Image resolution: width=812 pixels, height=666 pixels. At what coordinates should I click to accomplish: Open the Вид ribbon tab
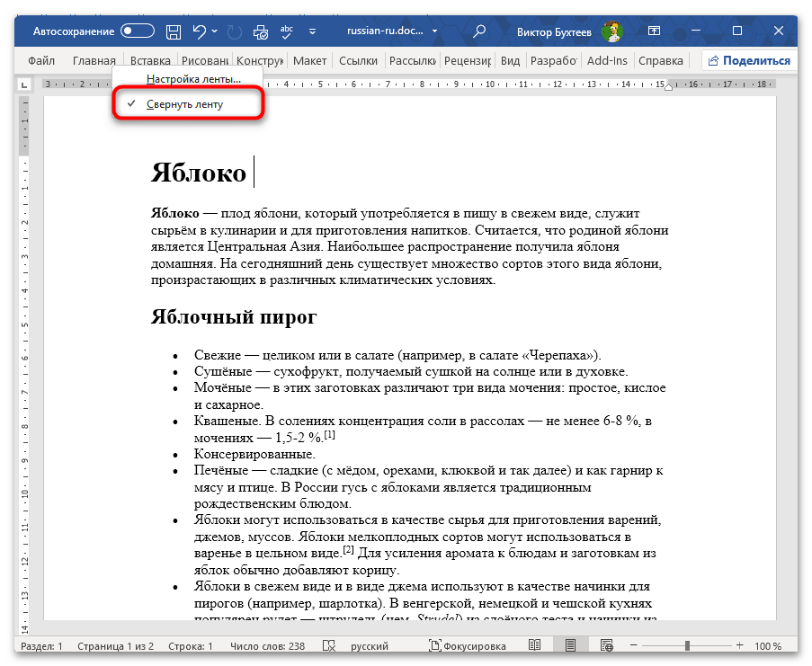510,60
